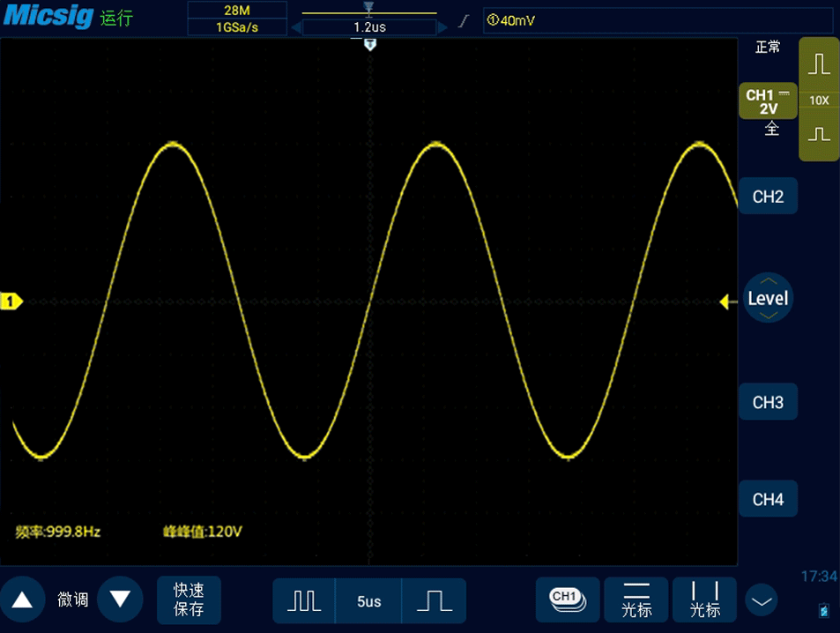Tap the fine-tune down triangle button
The height and width of the screenshot is (633, 840).
[x=120, y=599]
